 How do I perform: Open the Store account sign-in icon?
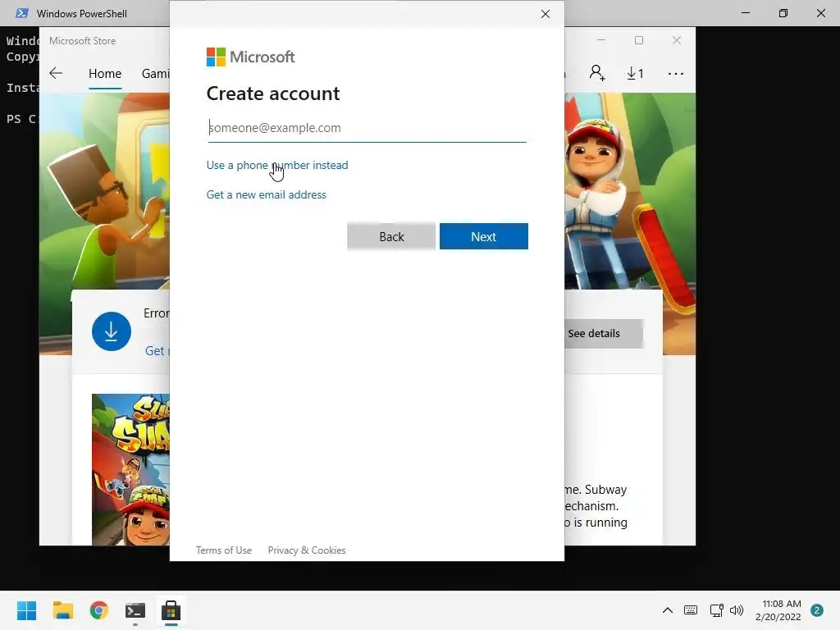[597, 73]
